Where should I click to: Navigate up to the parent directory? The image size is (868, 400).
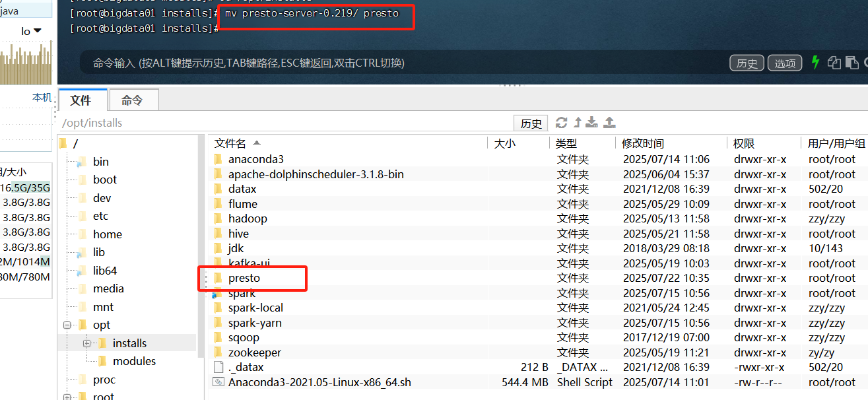coord(575,122)
